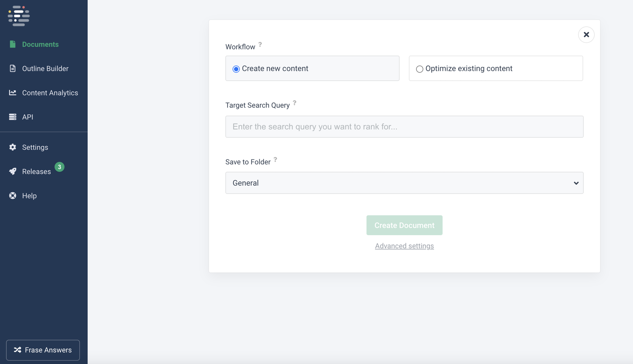Click the Workflow help question mark
The image size is (633, 364).
(260, 44)
